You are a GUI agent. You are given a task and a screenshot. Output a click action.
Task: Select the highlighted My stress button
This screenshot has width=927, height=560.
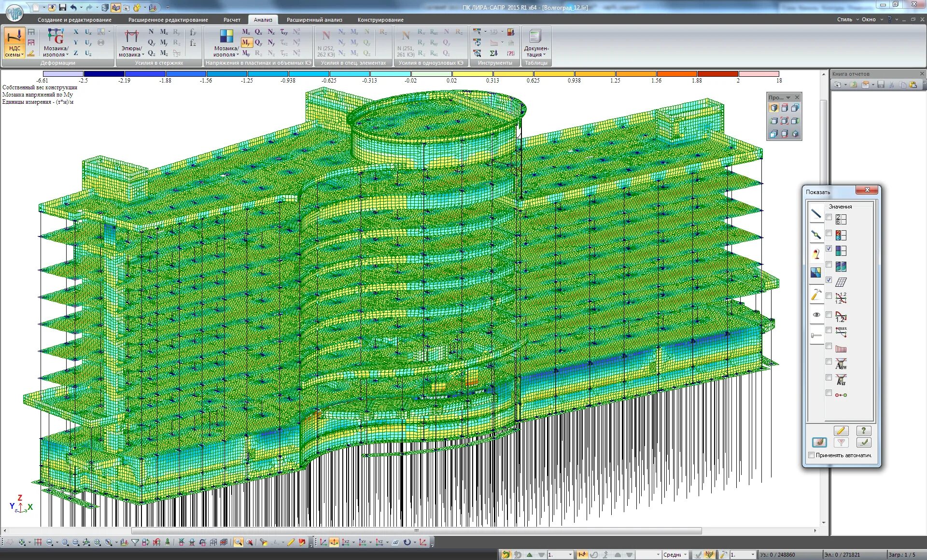click(246, 42)
